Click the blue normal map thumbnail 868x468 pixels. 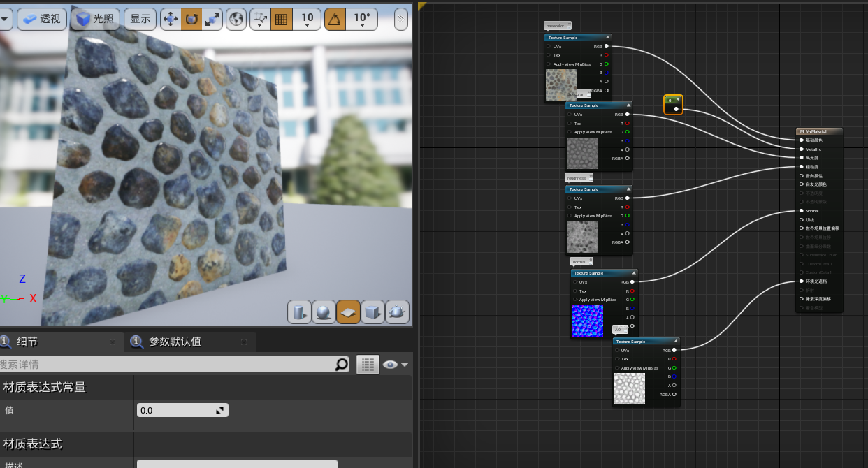click(587, 321)
